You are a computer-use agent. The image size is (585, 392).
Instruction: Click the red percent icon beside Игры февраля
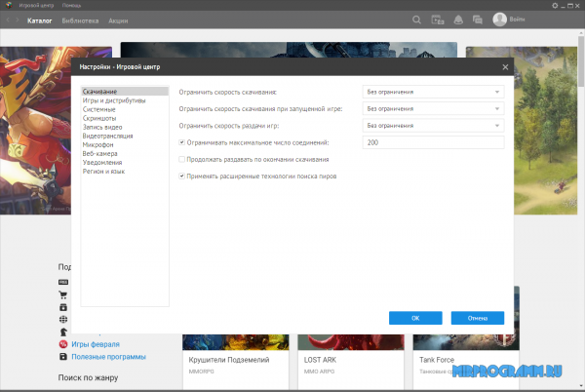coord(63,344)
